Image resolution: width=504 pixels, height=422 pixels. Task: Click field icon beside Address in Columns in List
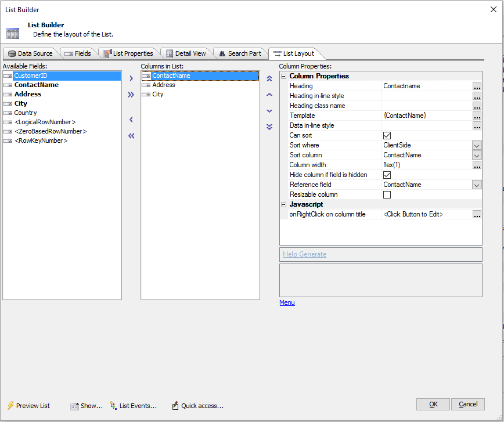tap(146, 85)
